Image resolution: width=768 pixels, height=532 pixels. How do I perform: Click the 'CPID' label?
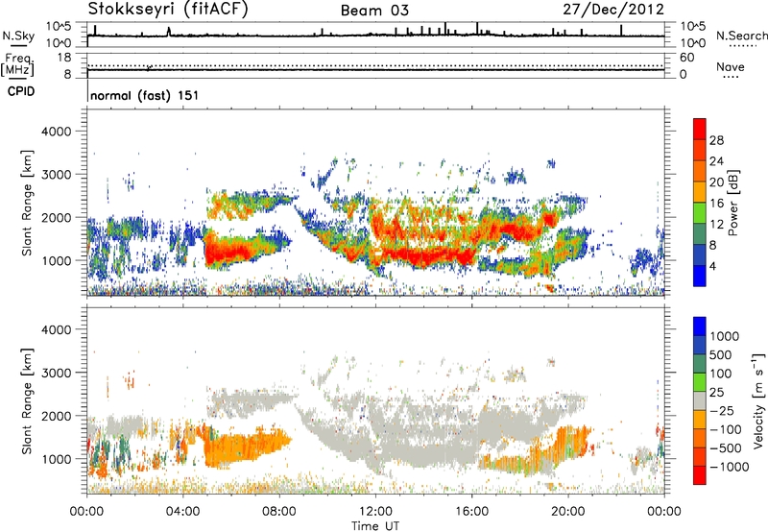21,91
